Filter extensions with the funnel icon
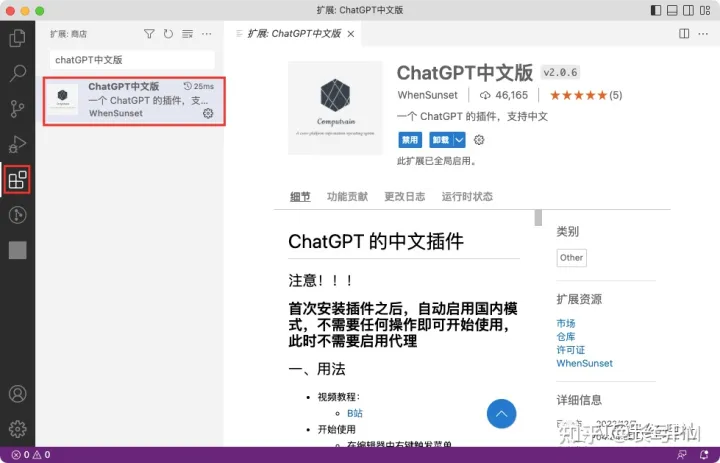The height and width of the screenshot is (463, 720). 149,34
